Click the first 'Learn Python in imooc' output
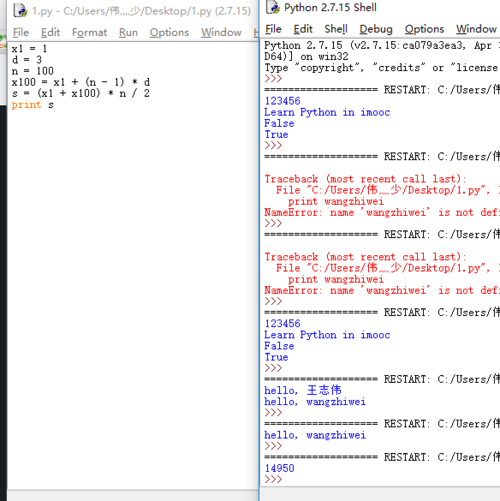 (327, 112)
